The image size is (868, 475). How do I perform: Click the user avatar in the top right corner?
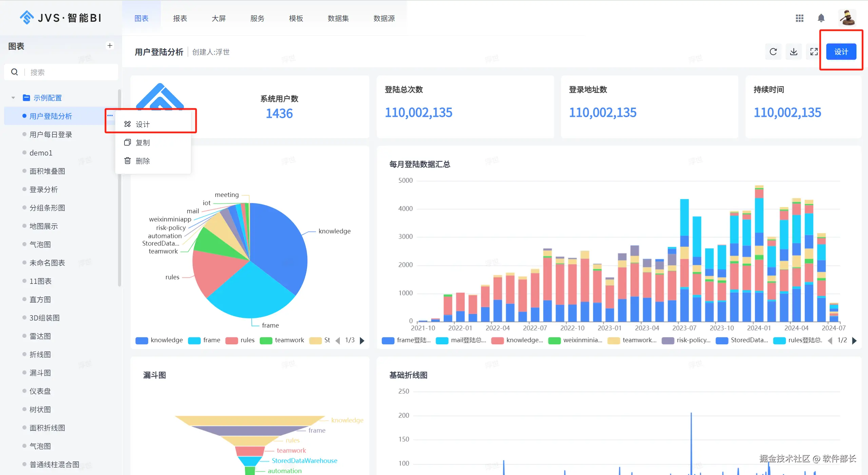click(x=847, y=18)
